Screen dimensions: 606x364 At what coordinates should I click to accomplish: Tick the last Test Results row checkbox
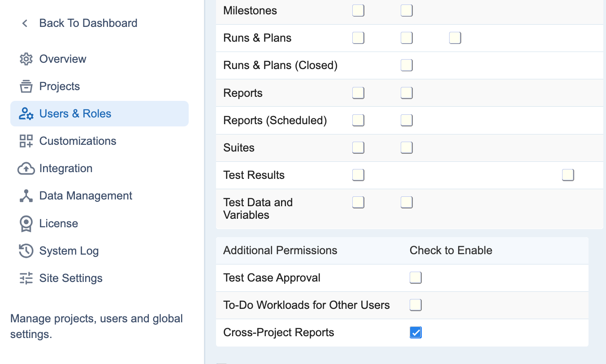pyautogui.click(x=568, y=175)
